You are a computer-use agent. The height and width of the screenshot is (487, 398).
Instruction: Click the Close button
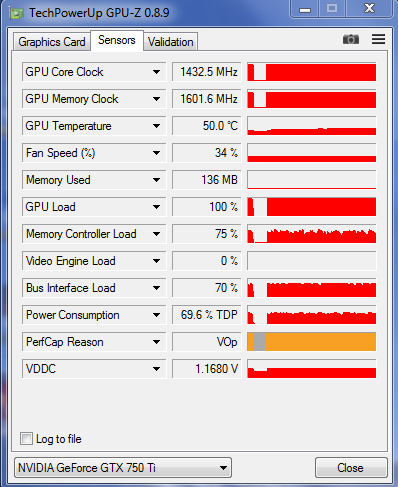[351, 468]
